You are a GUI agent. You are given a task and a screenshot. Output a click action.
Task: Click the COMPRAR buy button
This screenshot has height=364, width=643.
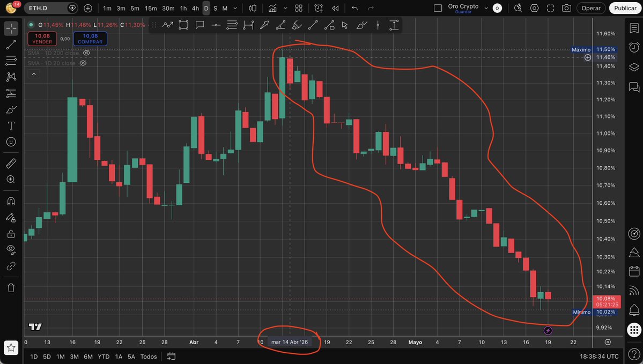pyautogui.click(x=90, y=39)
